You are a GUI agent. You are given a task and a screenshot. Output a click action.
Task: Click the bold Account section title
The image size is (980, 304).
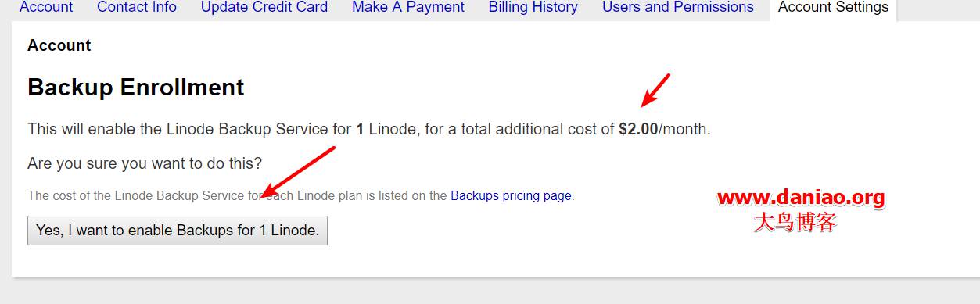pos(59,45)
